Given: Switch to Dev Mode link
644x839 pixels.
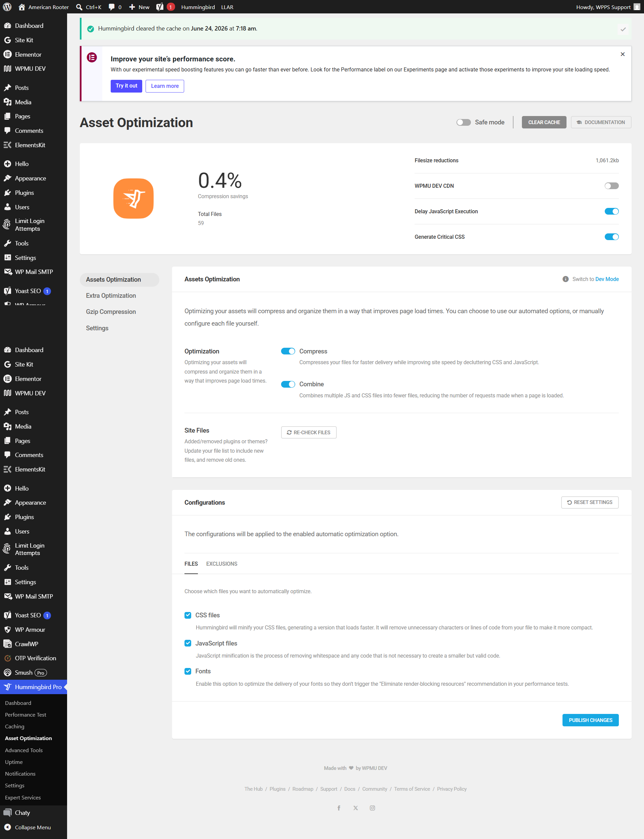Looking at the screenshot, I should click(607, 279).
